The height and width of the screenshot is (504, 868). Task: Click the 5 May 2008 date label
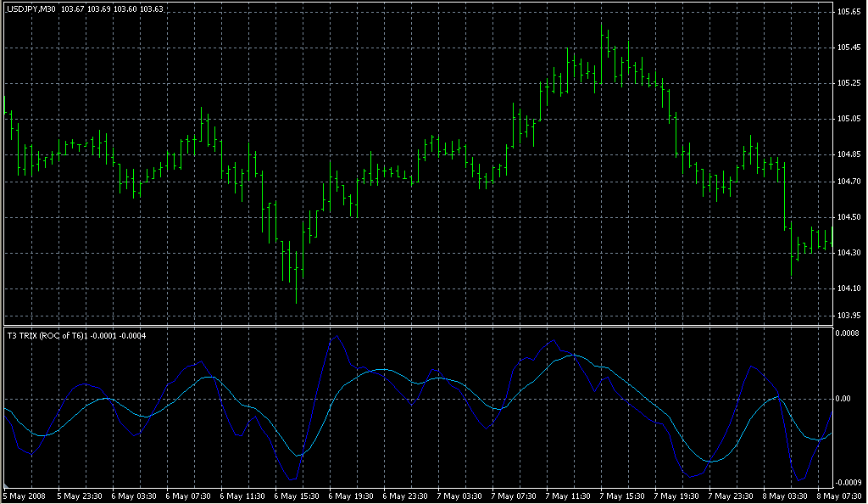coord(23,496)
